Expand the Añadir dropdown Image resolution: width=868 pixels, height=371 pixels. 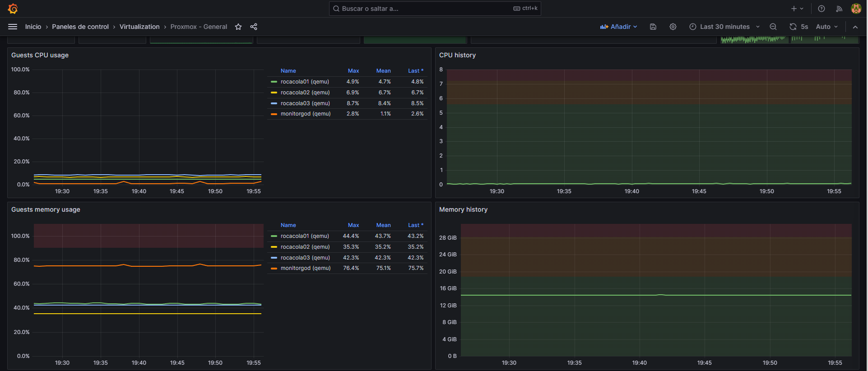tap(619, 27)
